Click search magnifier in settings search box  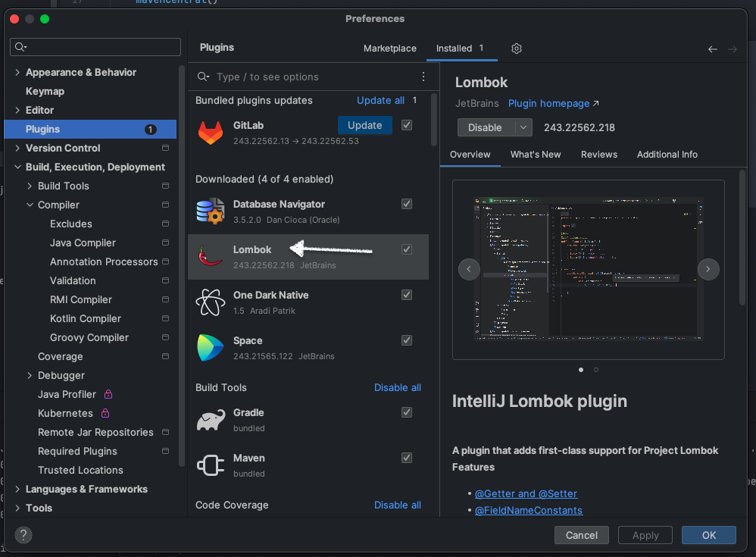[20, 47]
